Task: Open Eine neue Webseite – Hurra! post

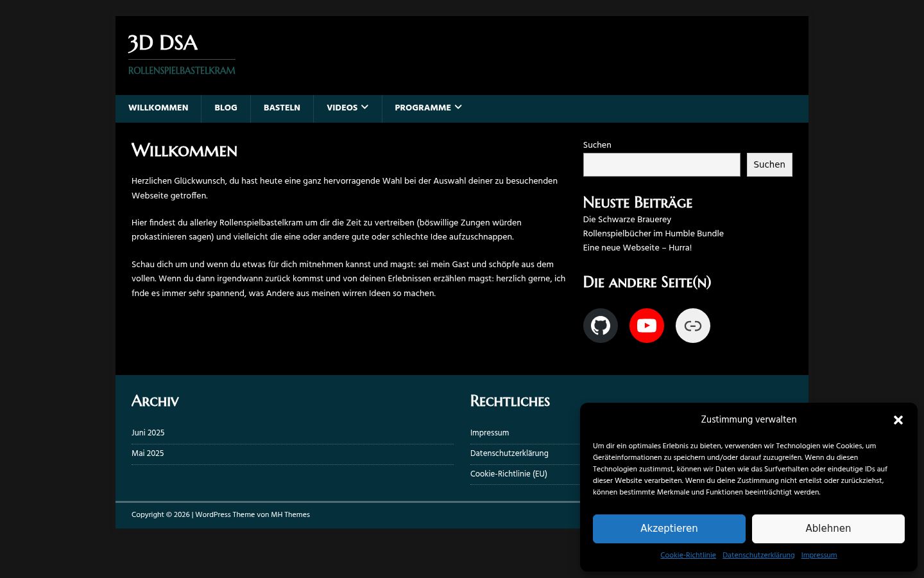Action: (637, 248)
